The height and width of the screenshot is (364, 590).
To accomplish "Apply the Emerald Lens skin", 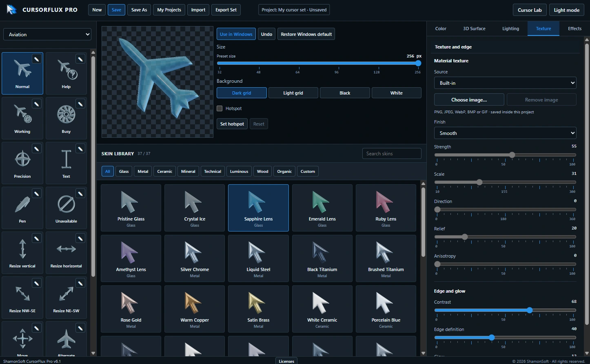I will tap(322, 208).
